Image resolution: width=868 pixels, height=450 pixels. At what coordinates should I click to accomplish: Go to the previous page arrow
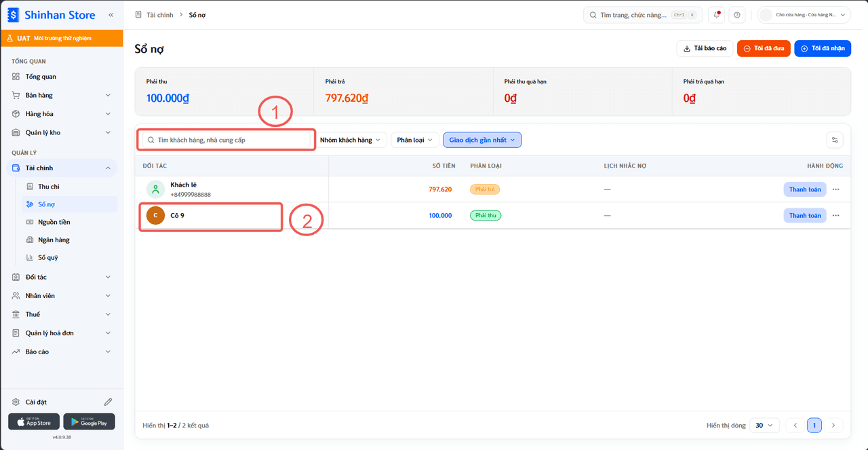tap(795, 426)
